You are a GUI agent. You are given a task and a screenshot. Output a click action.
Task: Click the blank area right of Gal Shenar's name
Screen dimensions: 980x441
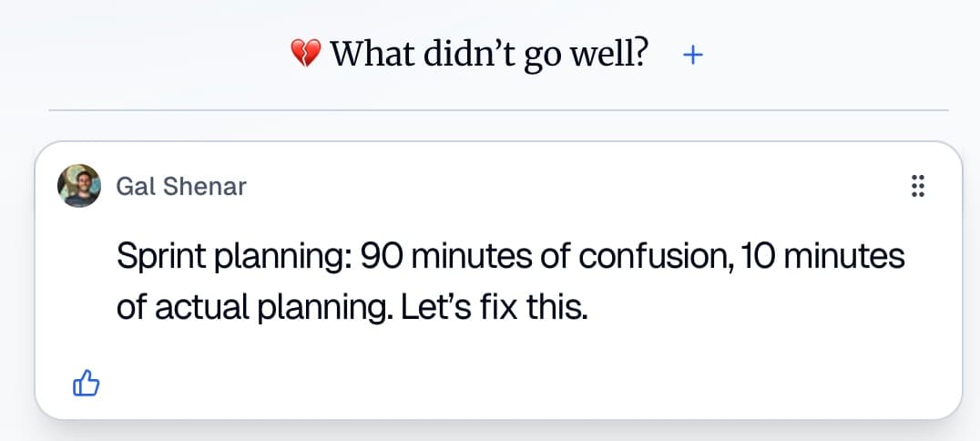pos(546,187)
